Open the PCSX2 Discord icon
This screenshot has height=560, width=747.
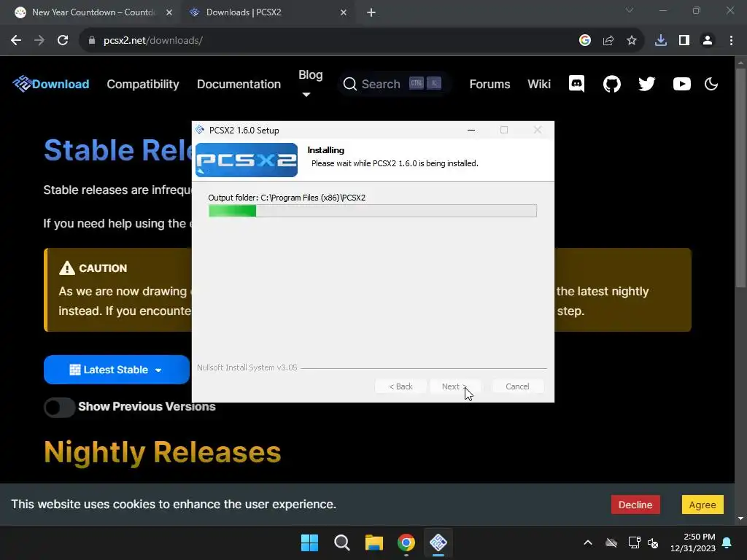pos(576,85)
